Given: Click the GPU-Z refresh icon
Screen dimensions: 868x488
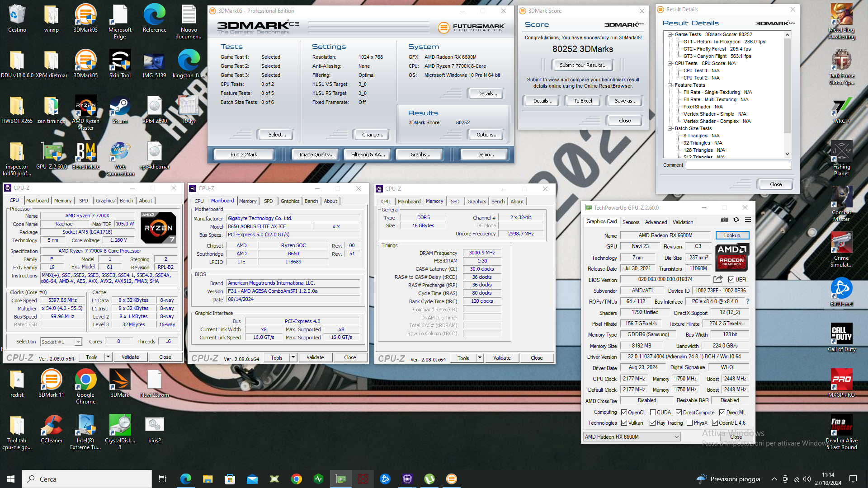Looking at the screenshot, I should [736, 220].
